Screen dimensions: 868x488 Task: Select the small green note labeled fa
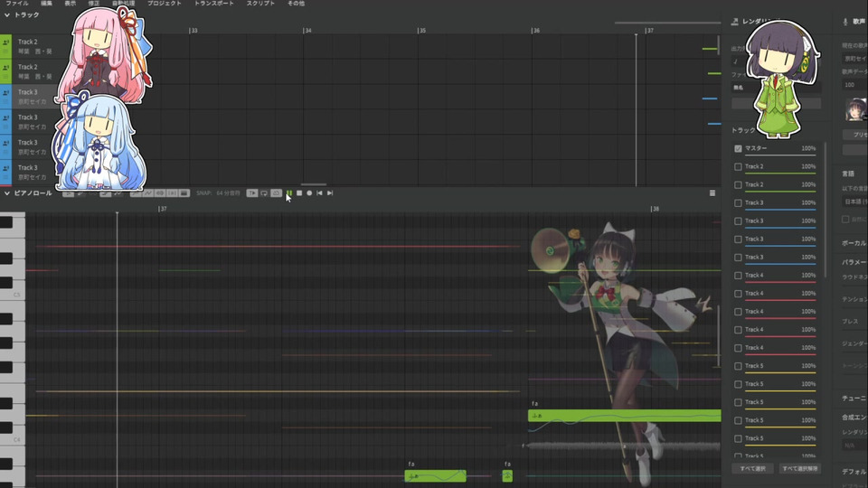pos(507,476)
